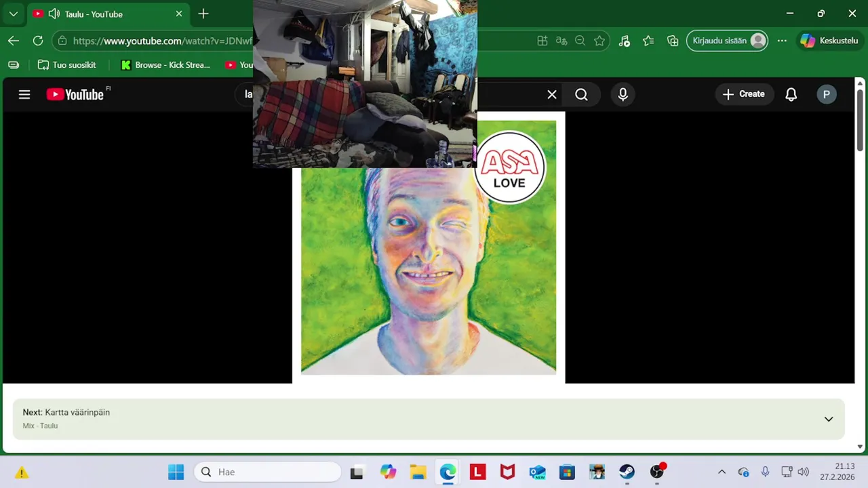Click the scrollbar down arrow
868x488 pixels.
860,447
